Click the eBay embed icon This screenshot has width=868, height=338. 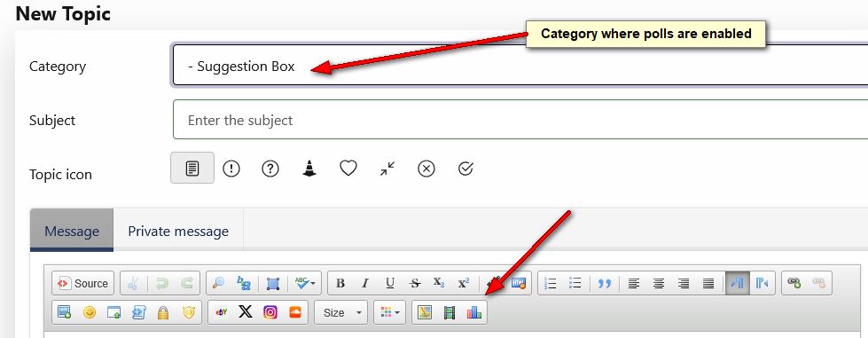click(x=221, y=312)
